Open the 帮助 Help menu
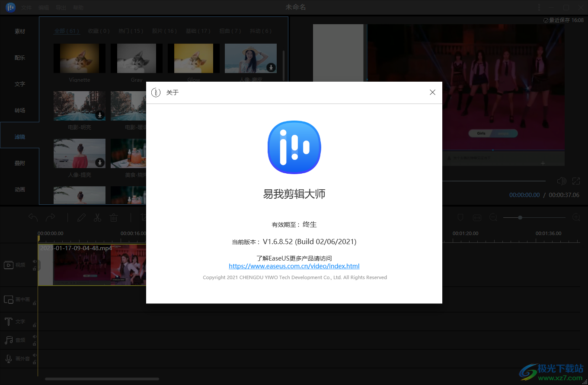The width and height of the screenshot is (588, 385). [x=78, y=8]
